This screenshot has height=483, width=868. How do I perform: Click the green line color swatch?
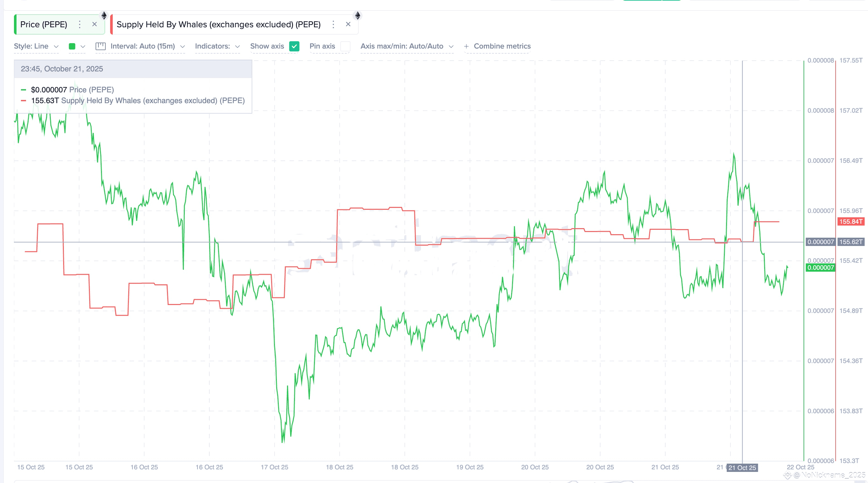click(72, 46)
